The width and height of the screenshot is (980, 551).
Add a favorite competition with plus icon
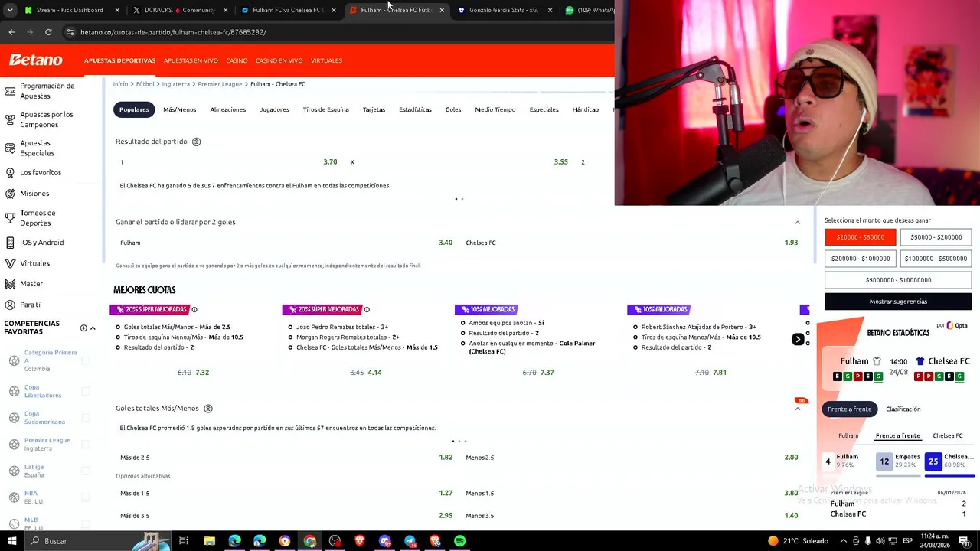[83, 328]
